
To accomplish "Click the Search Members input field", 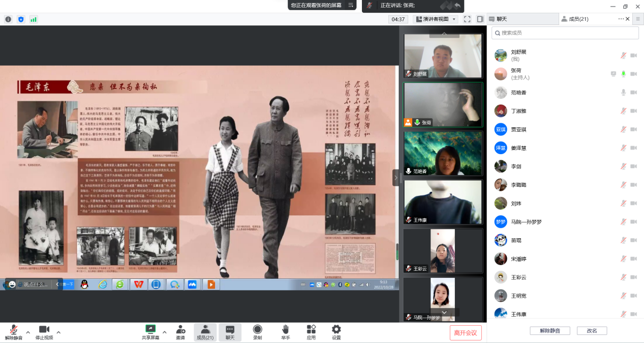I will coord(565,33).
